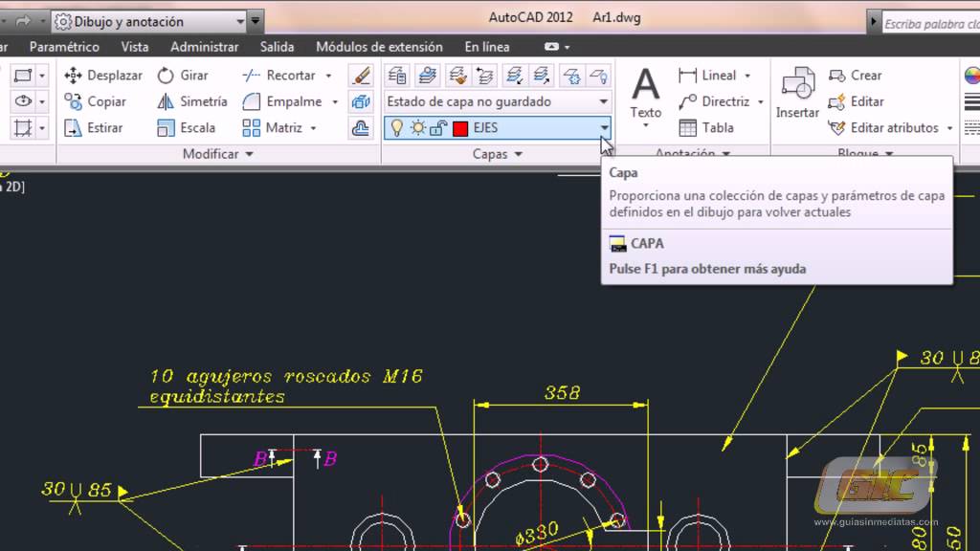Viewport: 980px width, 551px height.
Task: Expand the Modificar panel
Action: 217,154
